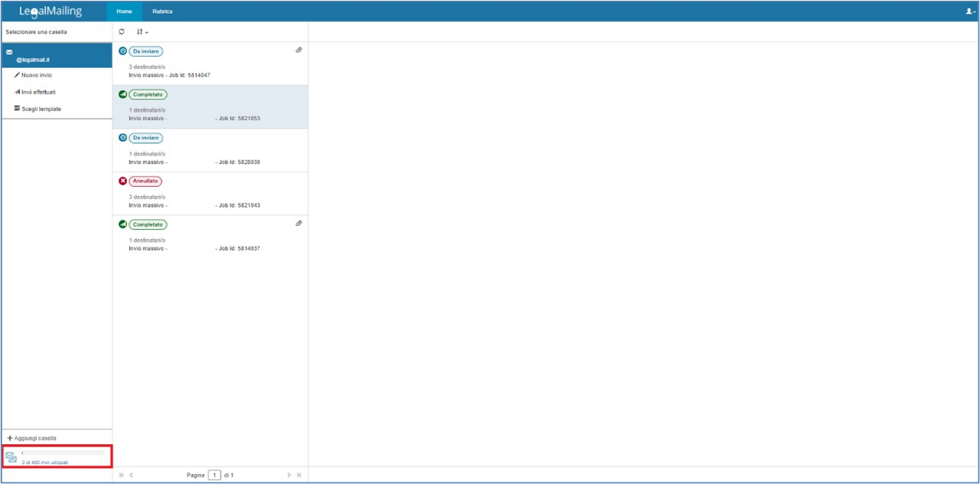Click attachment paperclip on Job 5814047
Screen dimensions: 980x484
[x=299, y=50]
